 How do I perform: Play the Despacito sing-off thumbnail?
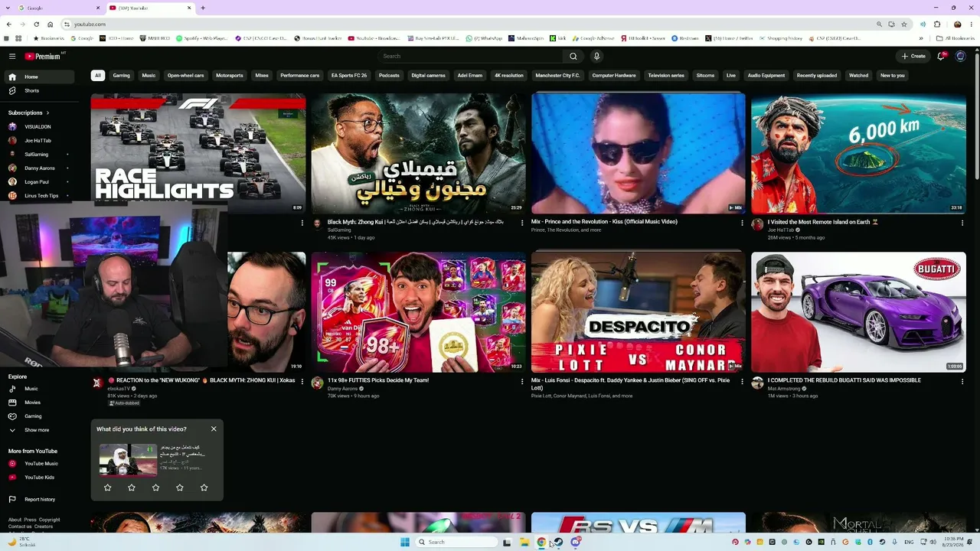pyautogui.click(x=638, y=312)
